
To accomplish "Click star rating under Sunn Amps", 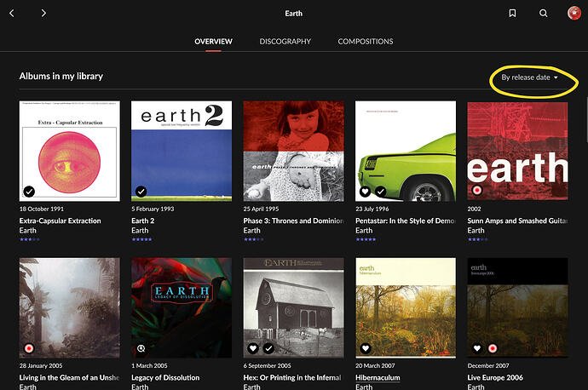I will [x=478, y=239].
